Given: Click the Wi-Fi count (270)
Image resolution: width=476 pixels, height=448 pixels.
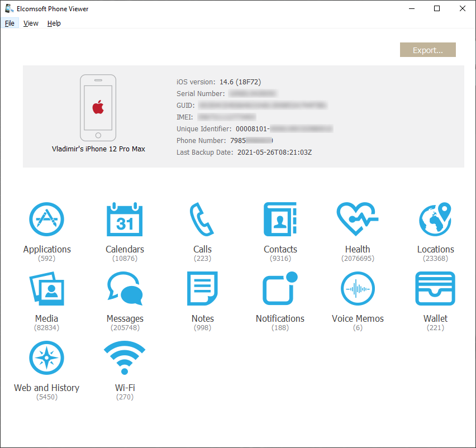Looking at the screenshot, I should coord(125,397).
